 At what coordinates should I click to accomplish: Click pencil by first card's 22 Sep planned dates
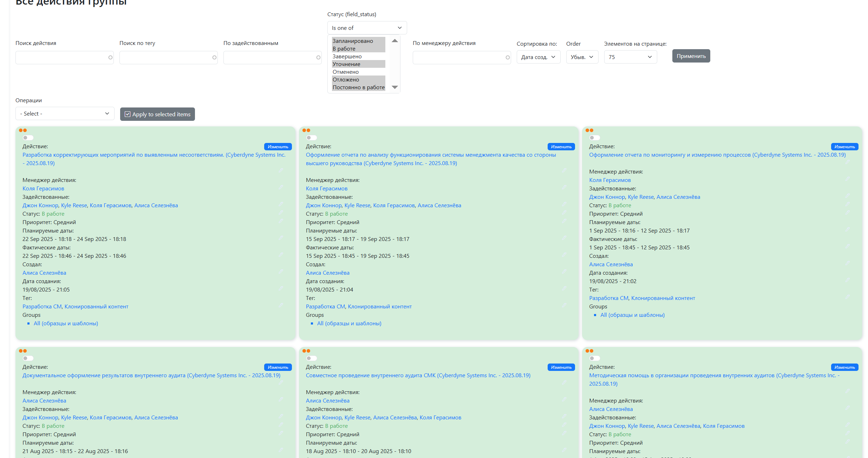(x=281, y=238)
